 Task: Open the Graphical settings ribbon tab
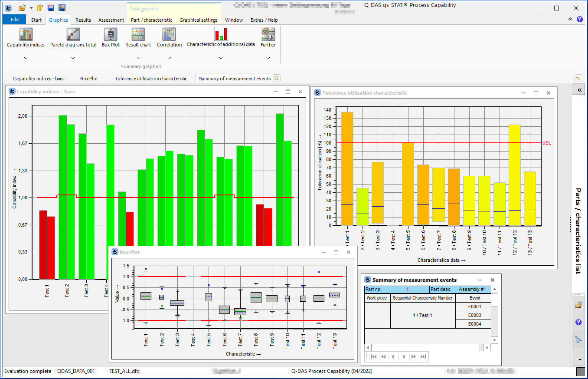coord(199,20)
